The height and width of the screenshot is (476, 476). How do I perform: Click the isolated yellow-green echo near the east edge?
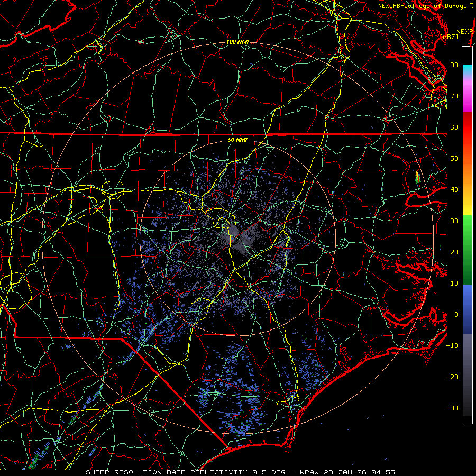click(x=418, y=177)
